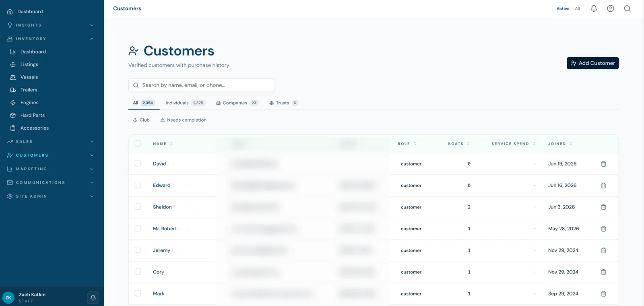Select the Sheldon row checkbox
This screenshot has height=306, width=644.
click(x=138, y=207)
